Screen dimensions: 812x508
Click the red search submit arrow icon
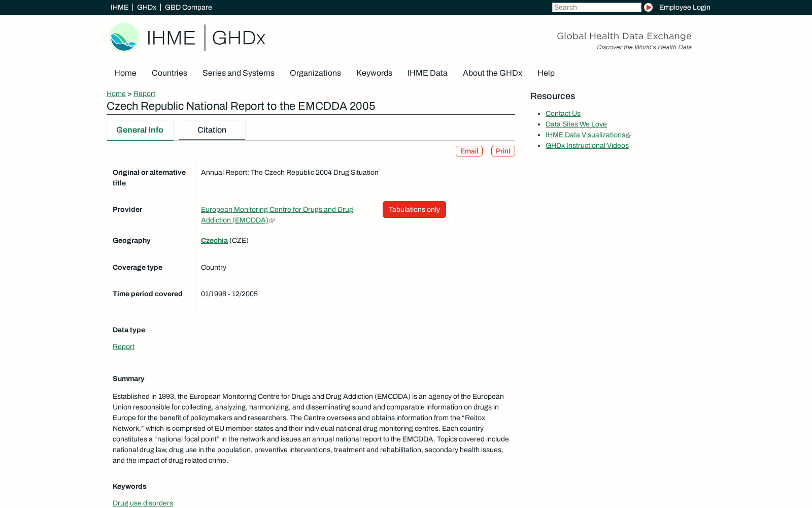[x=648, y=7]
